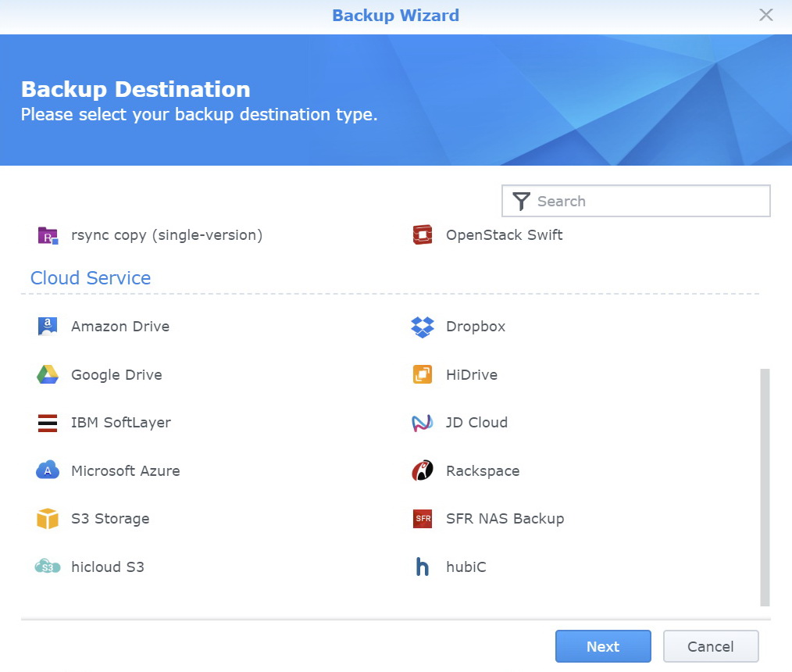Screen dimensions: 792x672
Task: Select the Dropbox logo icon
Action: tap(423, 327)
